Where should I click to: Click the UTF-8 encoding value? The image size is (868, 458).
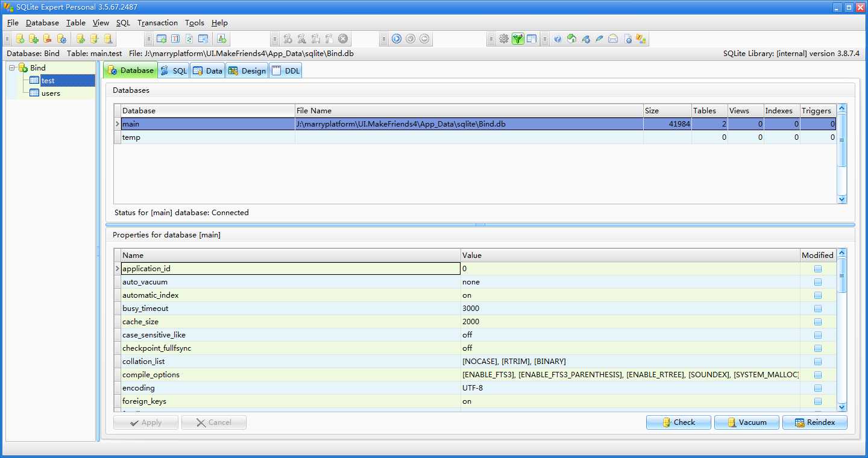473,388
